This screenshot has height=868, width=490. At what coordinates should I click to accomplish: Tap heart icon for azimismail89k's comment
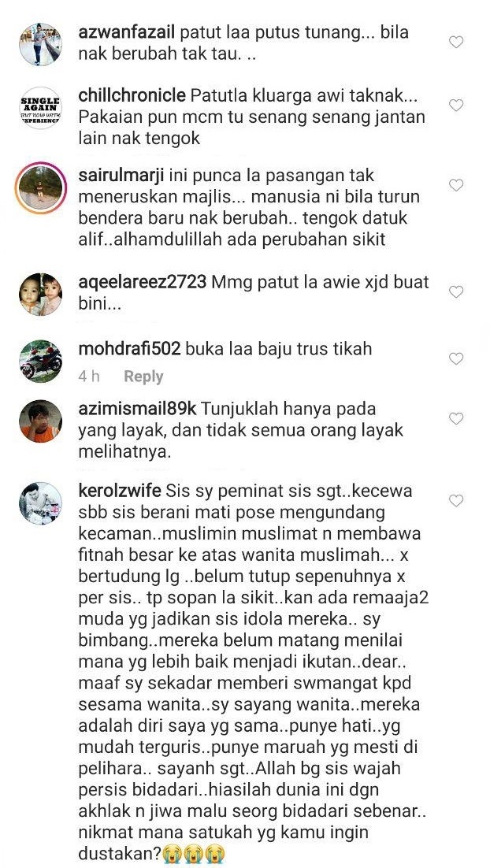pyautogui.click(x=455, y=418)
